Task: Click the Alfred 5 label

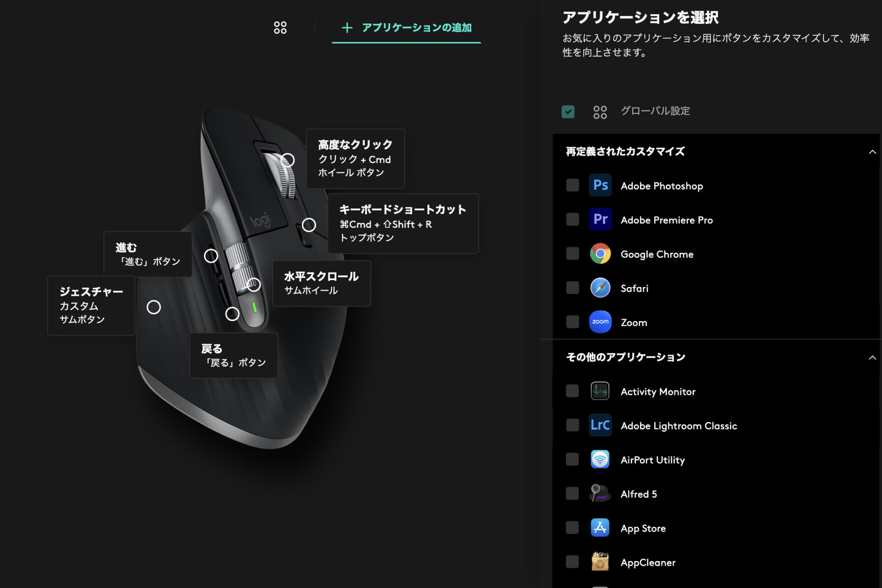Action: pos(639,494)
